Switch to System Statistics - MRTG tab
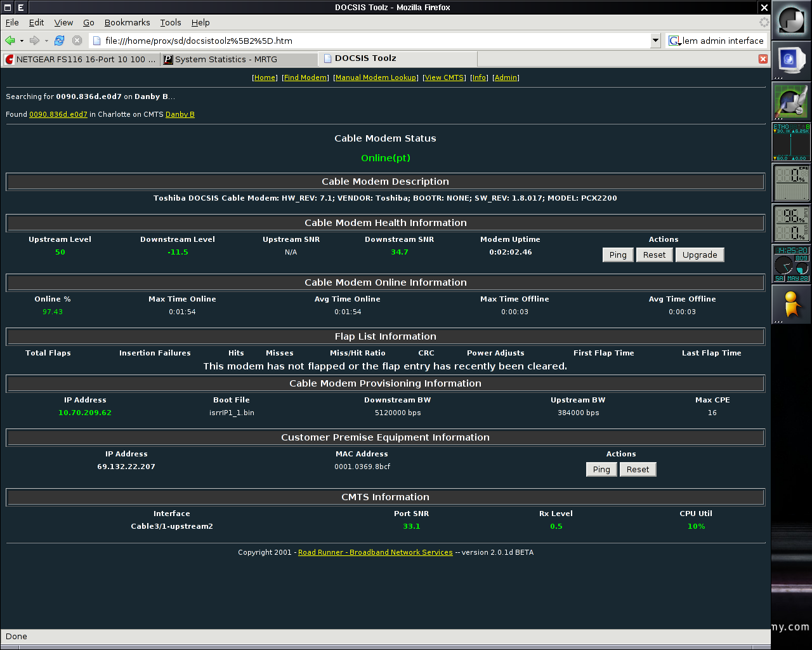The image size is (812, 650). [x=239, y=59]
